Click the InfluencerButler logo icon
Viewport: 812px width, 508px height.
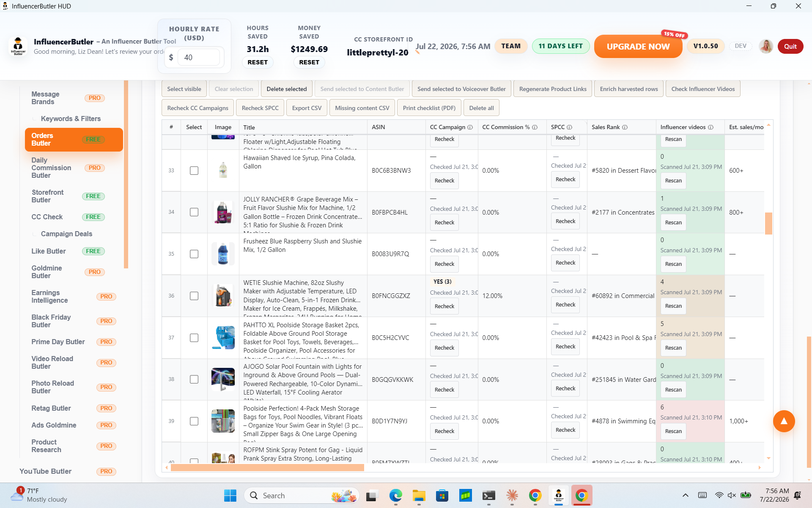[x=18, y=46]
